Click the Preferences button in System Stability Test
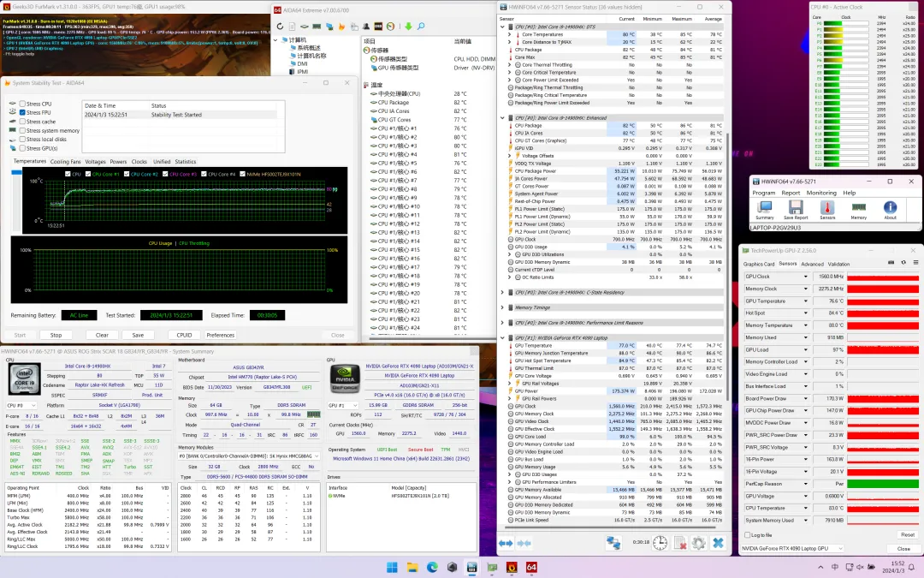Image resolution: width=924 pixels, height=578 pixels. 221,335
